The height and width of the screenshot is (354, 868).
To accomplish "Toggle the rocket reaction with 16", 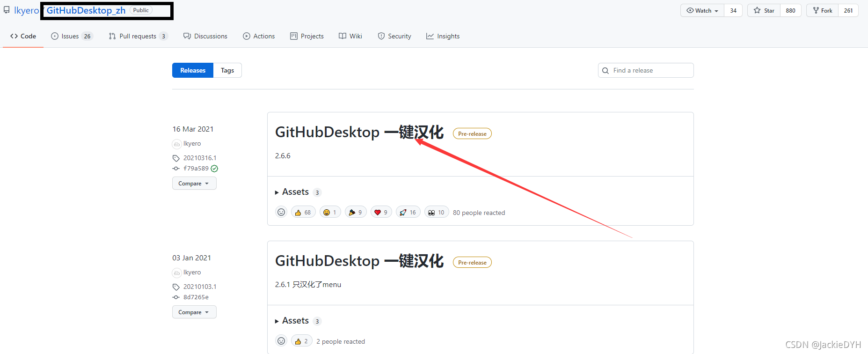I will click(408, 212).
